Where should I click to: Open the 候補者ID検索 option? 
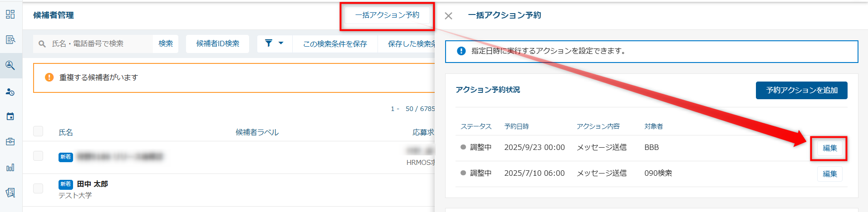click(x=217, y=44)
